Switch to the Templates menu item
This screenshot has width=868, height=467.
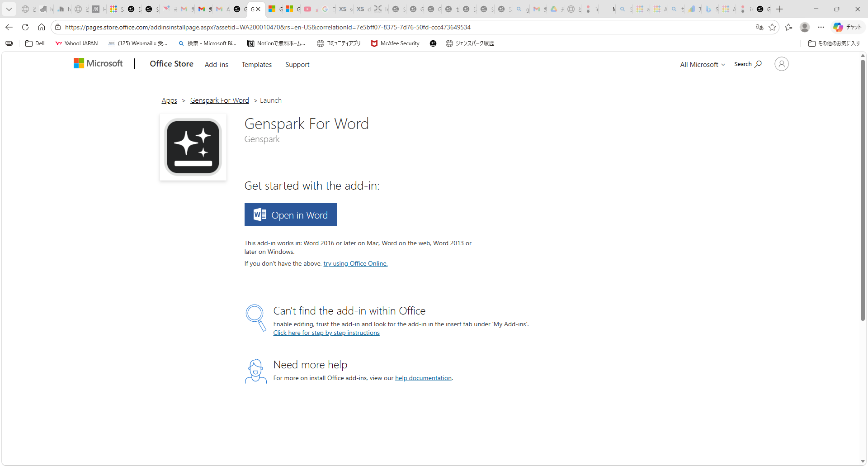[x=256, y=64]
